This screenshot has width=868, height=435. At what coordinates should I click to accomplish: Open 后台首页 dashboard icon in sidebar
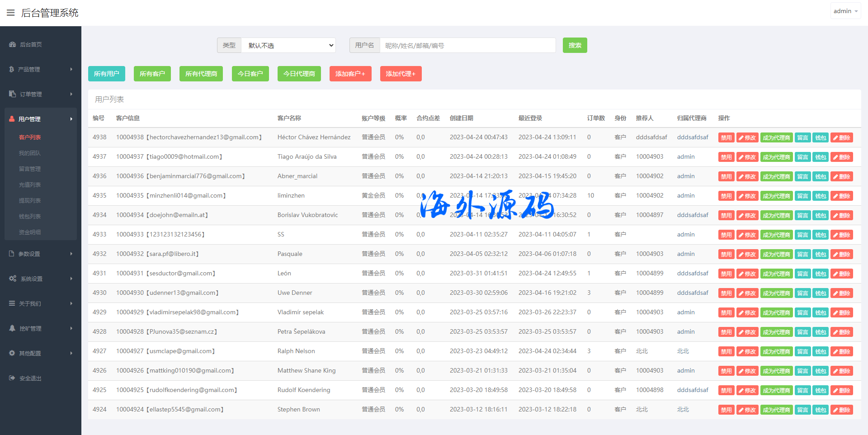tap(12, 44)
